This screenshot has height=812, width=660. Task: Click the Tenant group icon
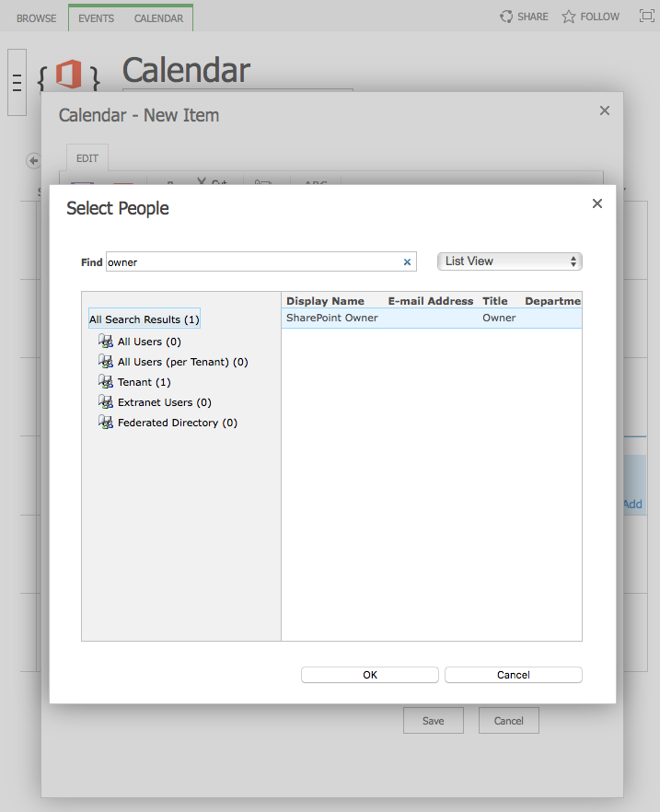pyautogui.click(x=106, y=381)
